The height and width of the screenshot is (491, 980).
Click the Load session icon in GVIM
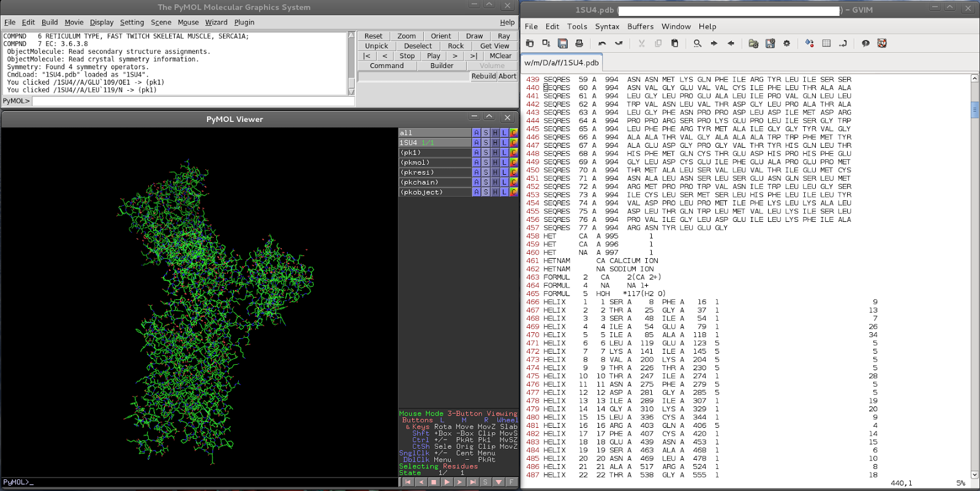click(753, 44)
